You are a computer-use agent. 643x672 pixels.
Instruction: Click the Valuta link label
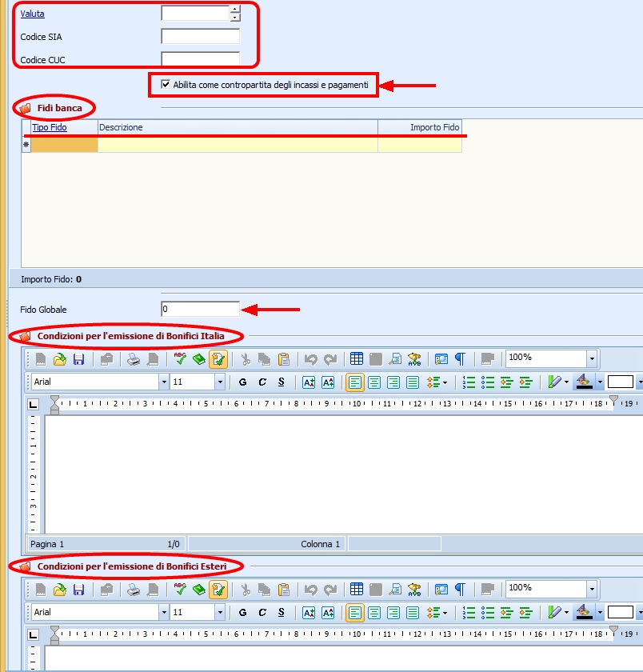pos(33,14)
